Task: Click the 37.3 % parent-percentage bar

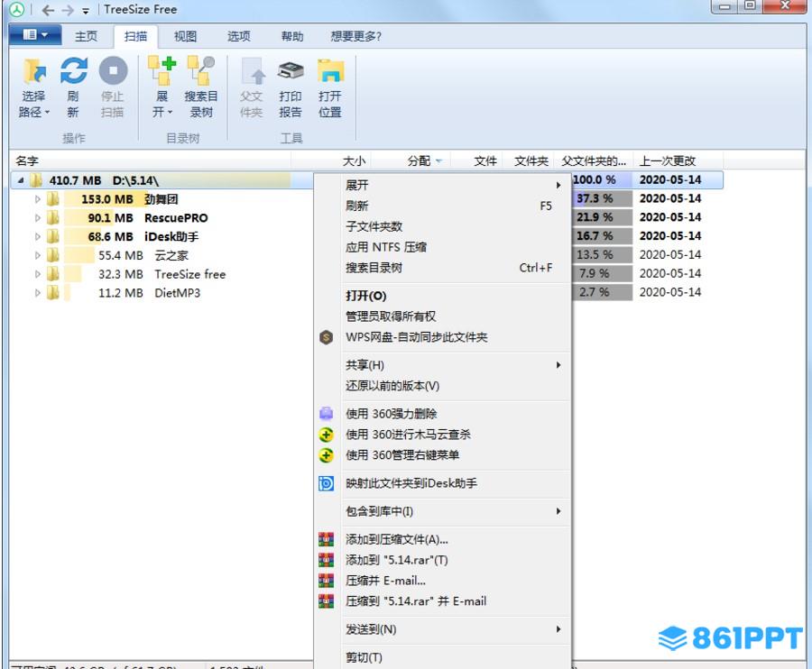Action: click(602, 198)
